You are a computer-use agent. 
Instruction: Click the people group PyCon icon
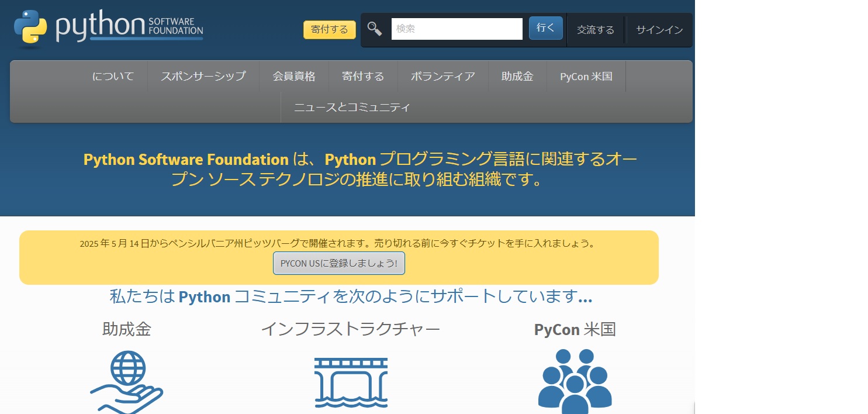[x=575, y=381]
